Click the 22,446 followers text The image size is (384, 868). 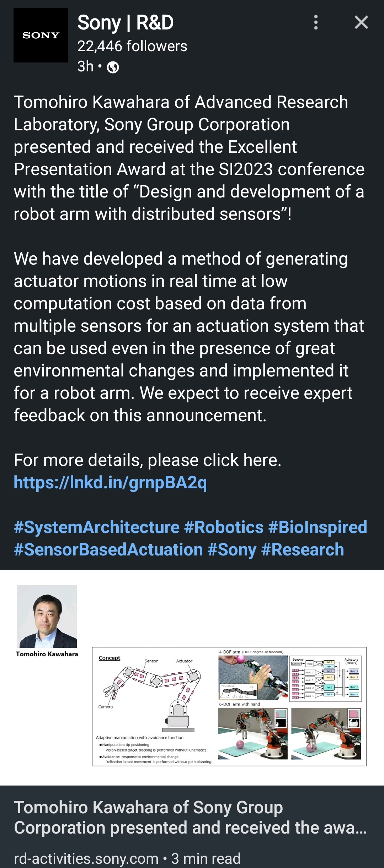[x=132, y=46]
